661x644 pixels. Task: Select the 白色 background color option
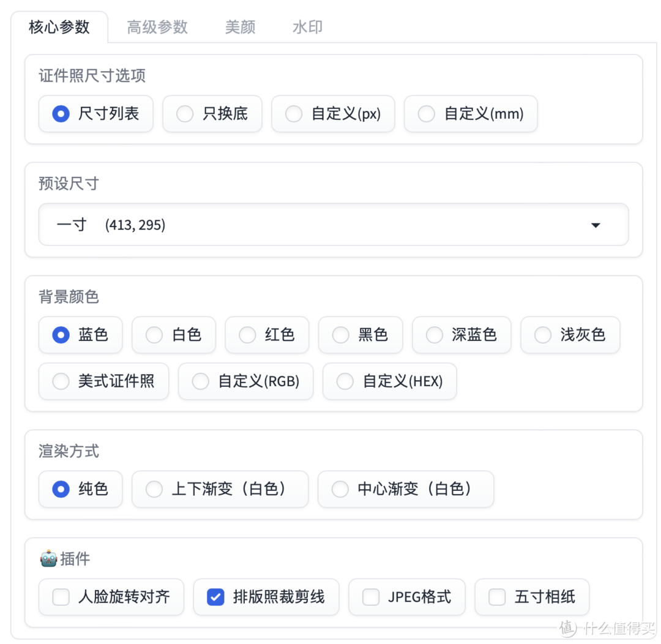174,335
